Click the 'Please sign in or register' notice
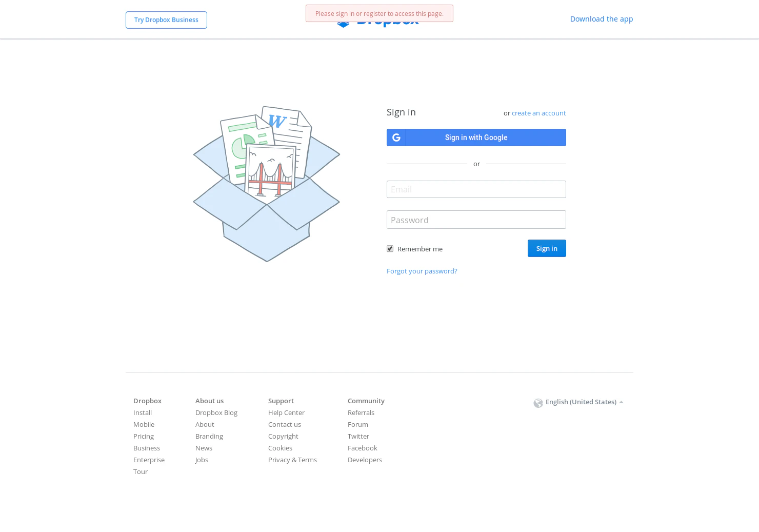Image resolution: width=759 pixels, height=532 pixels. tap(379, 14)
